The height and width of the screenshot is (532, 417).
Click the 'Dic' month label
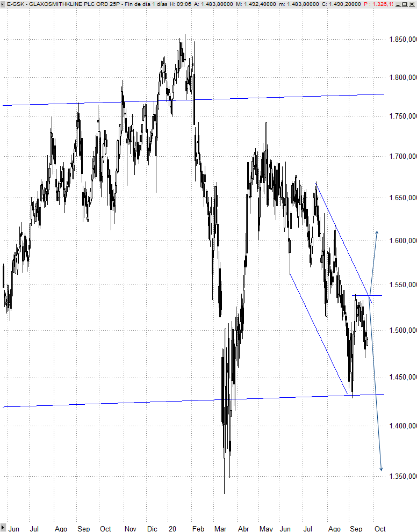pos(152,528)
